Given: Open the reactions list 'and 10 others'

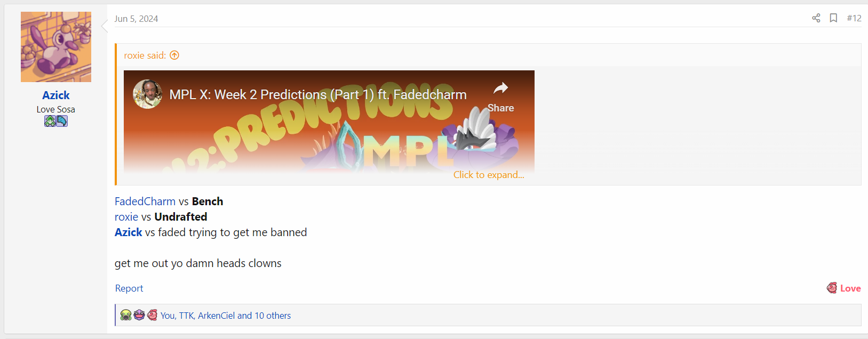Looking at the screenshot, I should tap(264, 316).
